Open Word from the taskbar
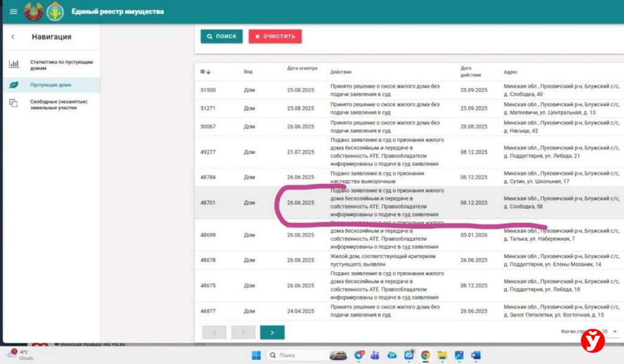Viewport: 624px width, 364px height. 475,355
